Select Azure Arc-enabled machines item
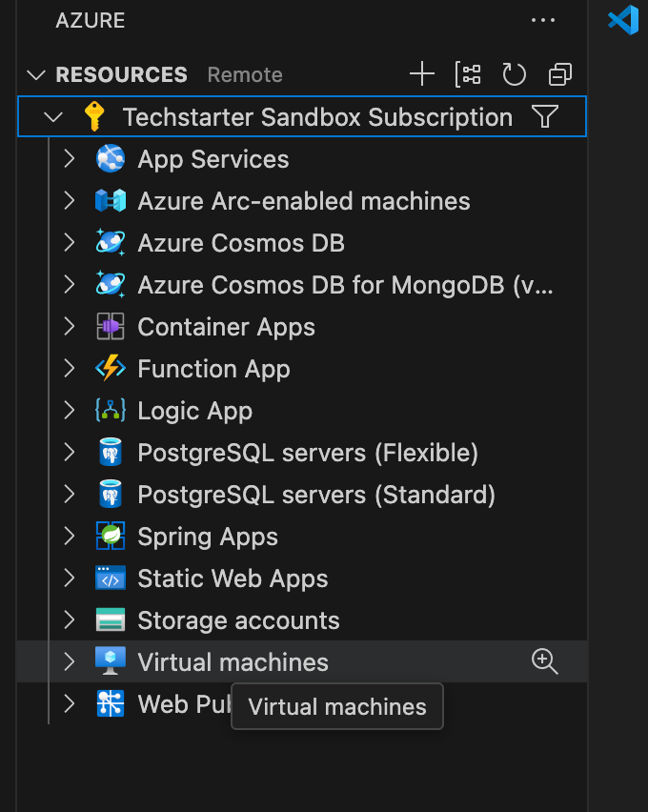 pyautogui.click(x=303, y=201)
